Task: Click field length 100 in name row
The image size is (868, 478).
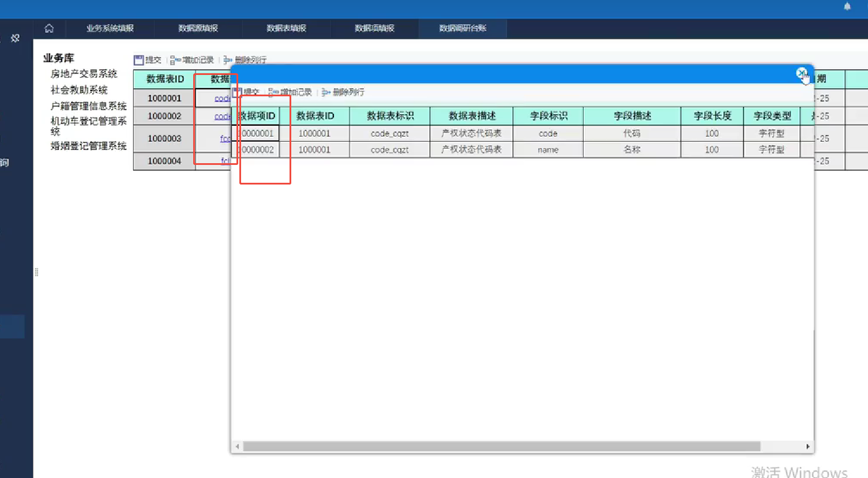Action: [x=712, y=149]
